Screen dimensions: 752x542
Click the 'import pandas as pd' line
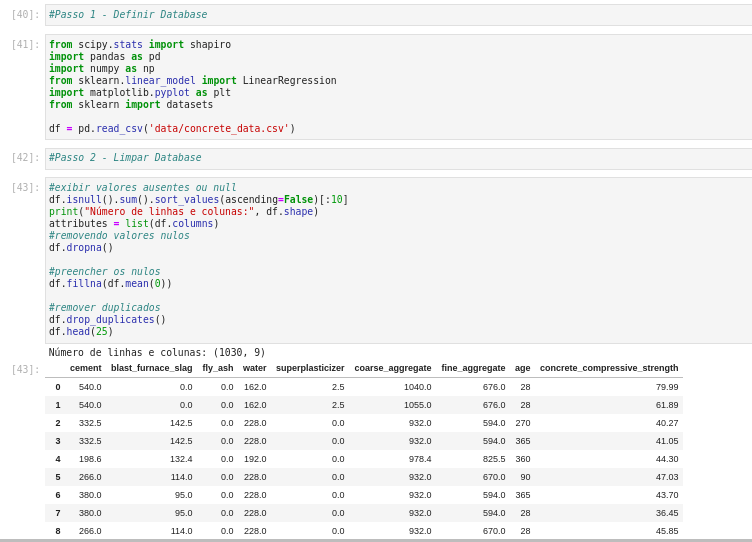[105, 57]
